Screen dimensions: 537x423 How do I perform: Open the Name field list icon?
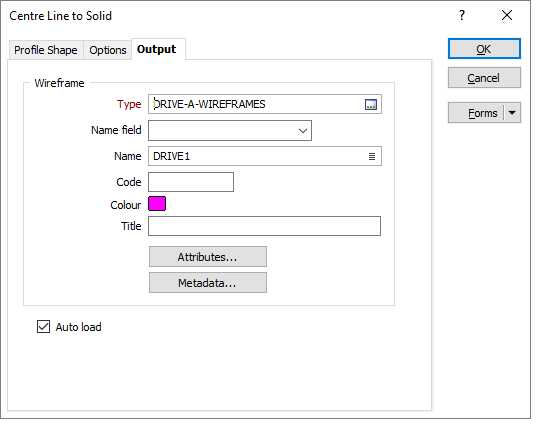(372, 157)
